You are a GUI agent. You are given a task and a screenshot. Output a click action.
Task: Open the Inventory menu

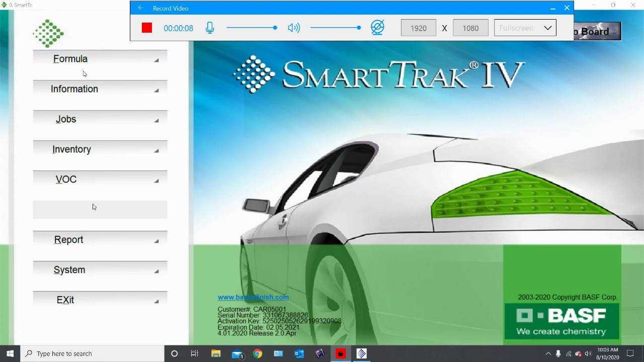click(x=100, y=149)
